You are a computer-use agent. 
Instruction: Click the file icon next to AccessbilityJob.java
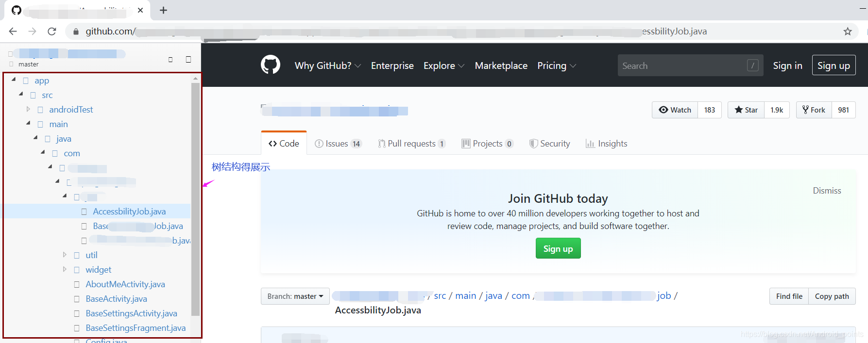pos(84,212)
